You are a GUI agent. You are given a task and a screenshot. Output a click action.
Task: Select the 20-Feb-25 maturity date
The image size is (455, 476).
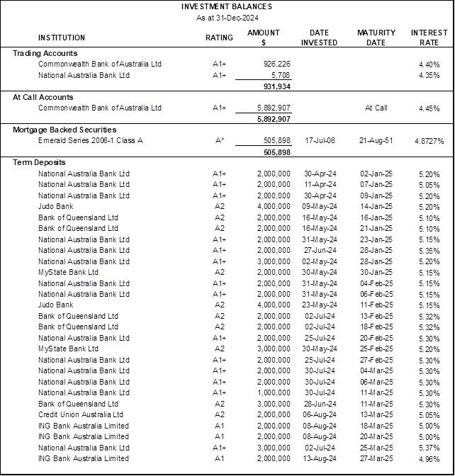376,338
